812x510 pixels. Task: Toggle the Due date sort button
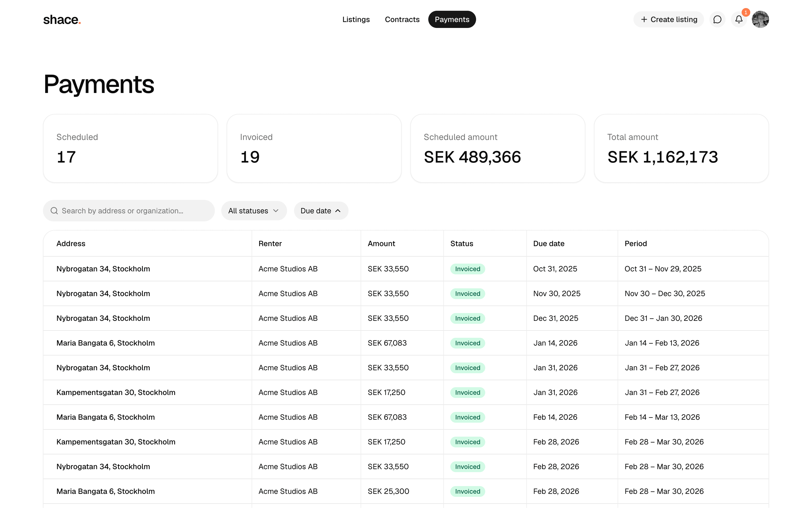(x=321, y=211)
